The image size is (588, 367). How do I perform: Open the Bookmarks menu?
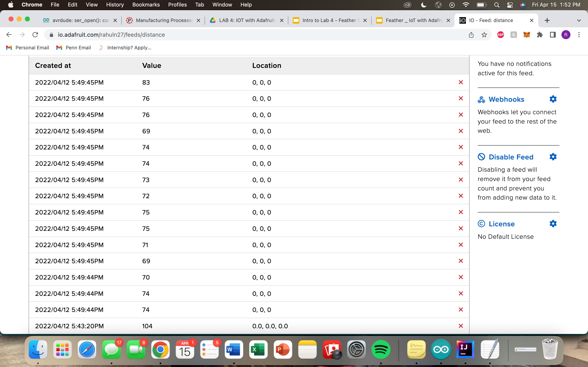pyautogui.click(x=146, y=5)
